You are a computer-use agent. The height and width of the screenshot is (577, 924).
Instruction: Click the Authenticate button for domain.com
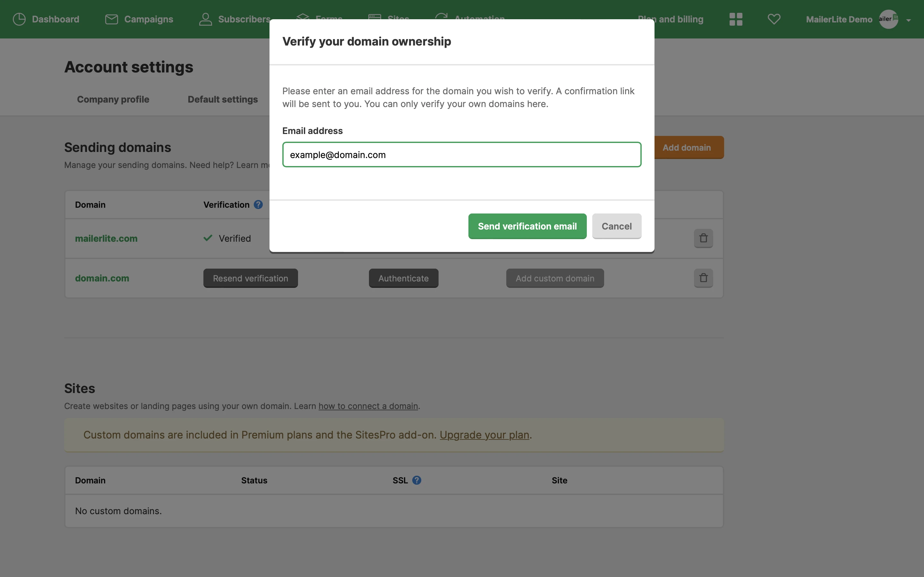pos(403,278)
